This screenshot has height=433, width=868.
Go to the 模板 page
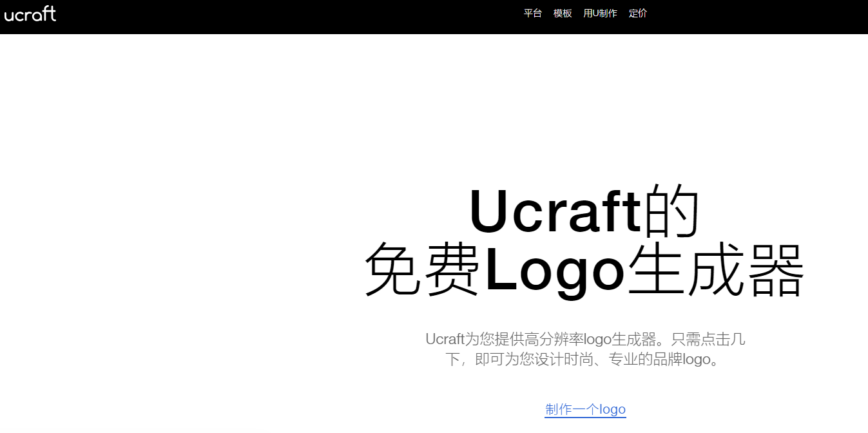pyautogui.click(x=562, y=14)
